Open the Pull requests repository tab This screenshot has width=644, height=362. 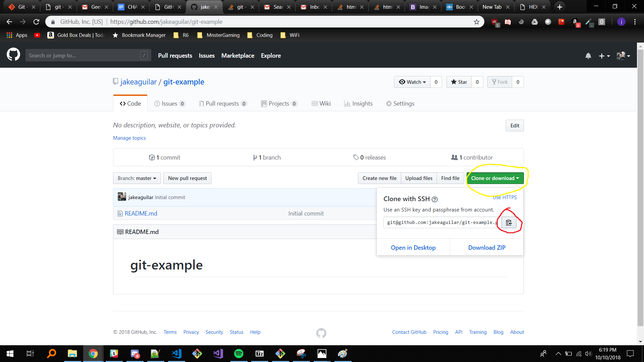(223, 104)
